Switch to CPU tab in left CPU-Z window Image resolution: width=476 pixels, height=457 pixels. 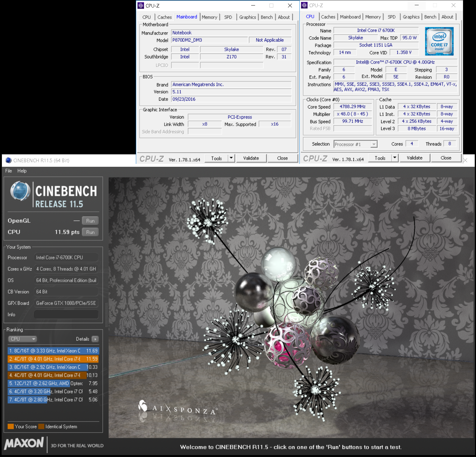pyautogui.click(x=147, y=17)
